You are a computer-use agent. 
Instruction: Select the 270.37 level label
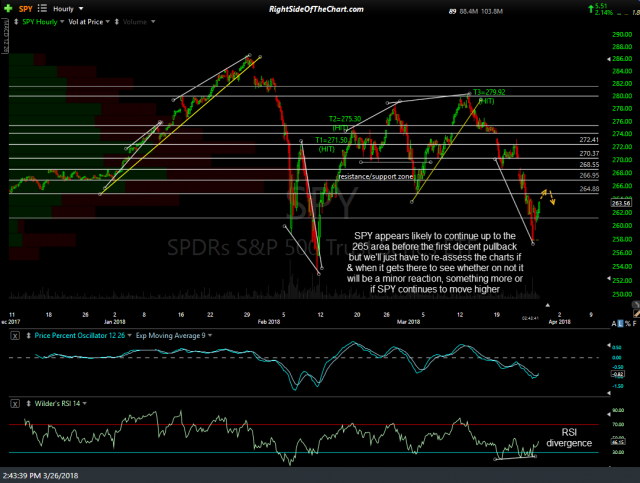[589, 154]
